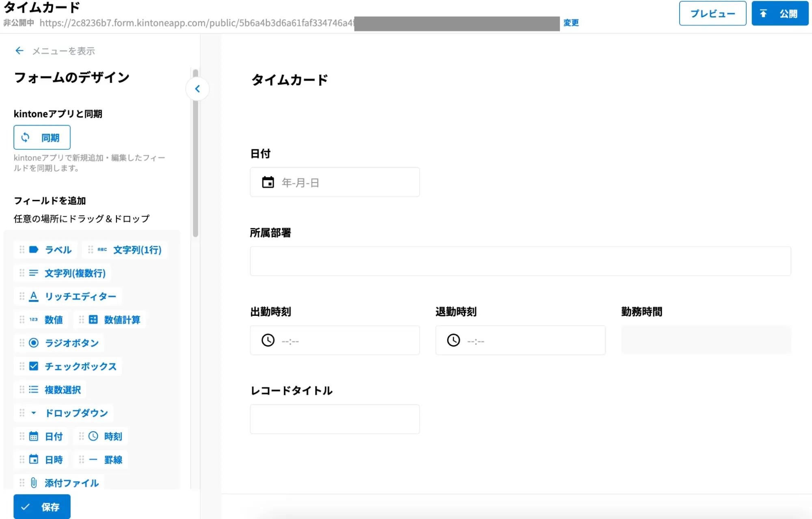Open the プレビュー preview button
The image size is (812, 519).
[712, 13]
